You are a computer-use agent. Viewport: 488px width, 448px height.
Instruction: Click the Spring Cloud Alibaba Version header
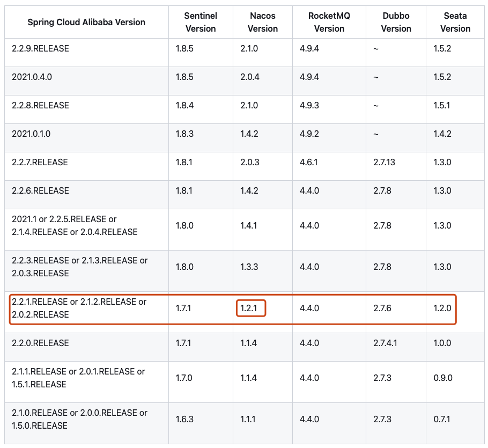(86, 22)
